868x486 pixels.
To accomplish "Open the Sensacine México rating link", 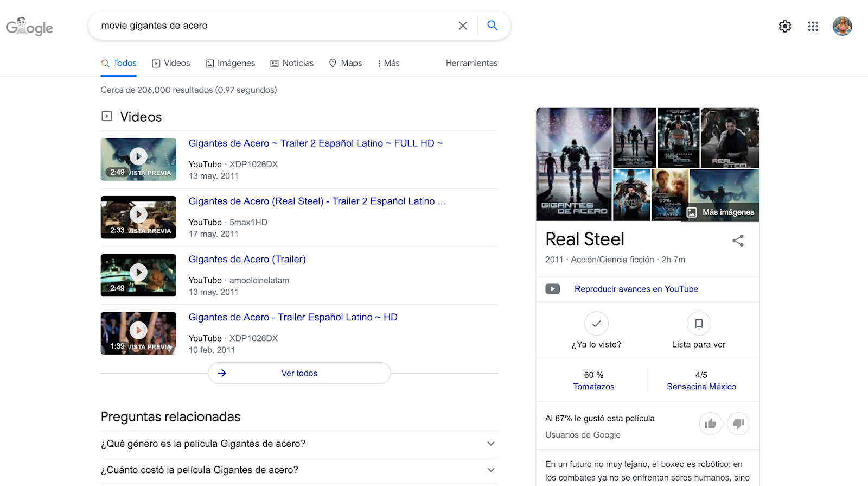I will [701, 387].
